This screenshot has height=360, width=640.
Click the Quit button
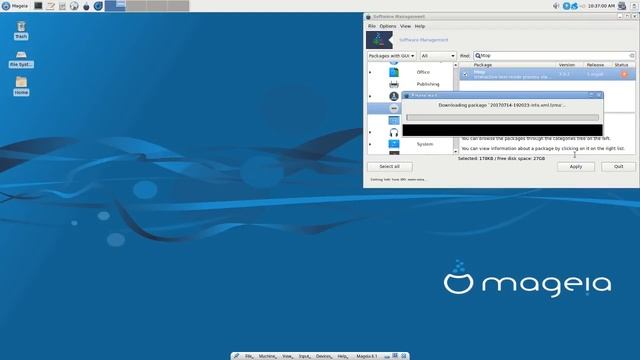tap(619, 167)
